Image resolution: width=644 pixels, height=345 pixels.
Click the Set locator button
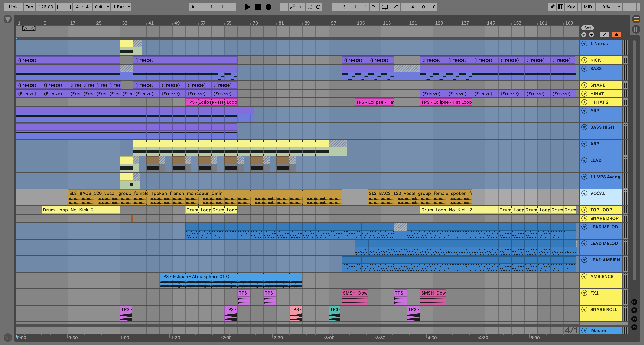pos(587,28)
